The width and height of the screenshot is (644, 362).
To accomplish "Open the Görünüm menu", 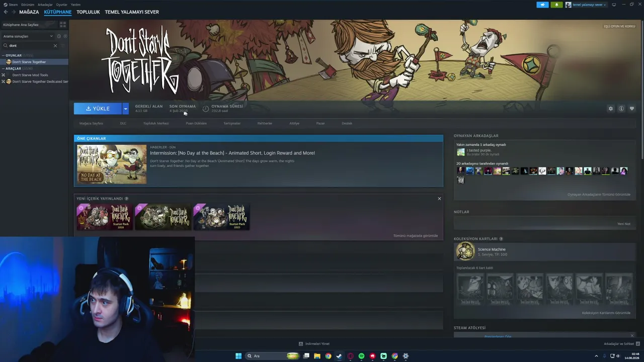I will tap(28, 5).
